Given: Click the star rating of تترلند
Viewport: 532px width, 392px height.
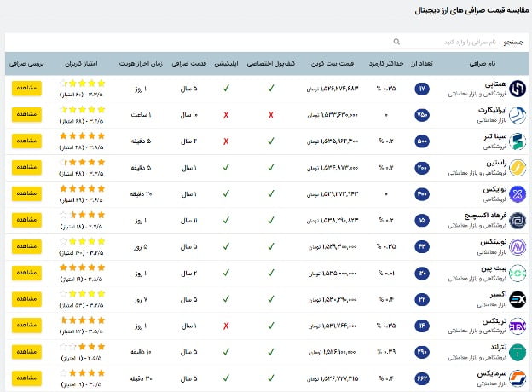Looking at the screenshot, I should point(82,347).
